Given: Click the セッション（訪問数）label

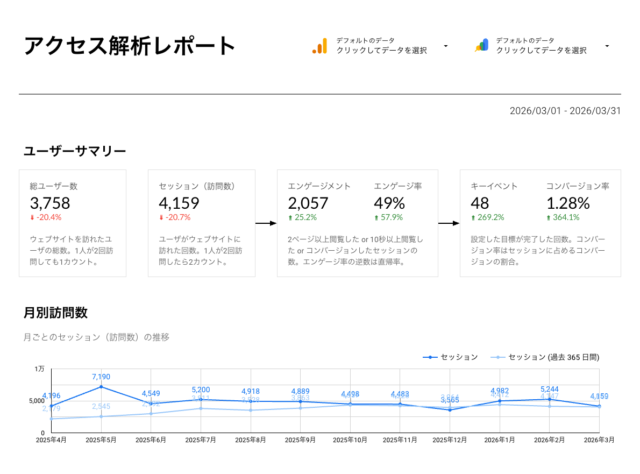Looking at the screenshot, I should point(197,186).
